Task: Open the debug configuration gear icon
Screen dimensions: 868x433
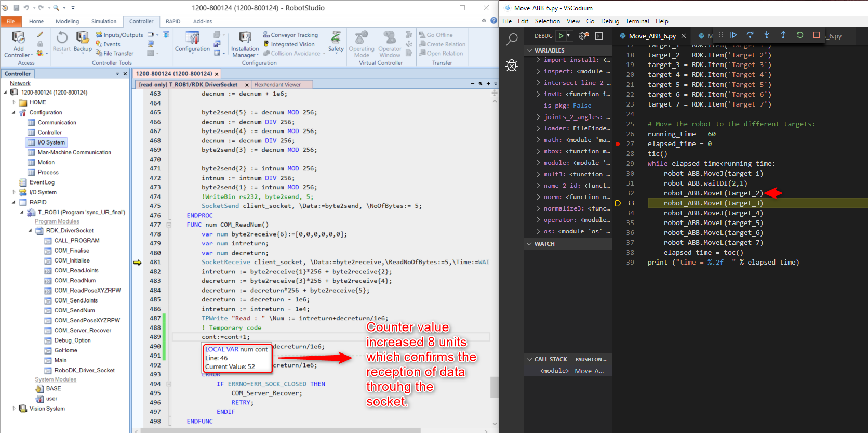Action: pos(583,36)
